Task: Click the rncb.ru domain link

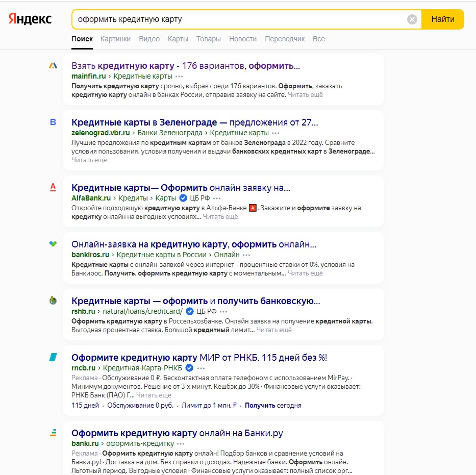Action: [x=84, y=368]
